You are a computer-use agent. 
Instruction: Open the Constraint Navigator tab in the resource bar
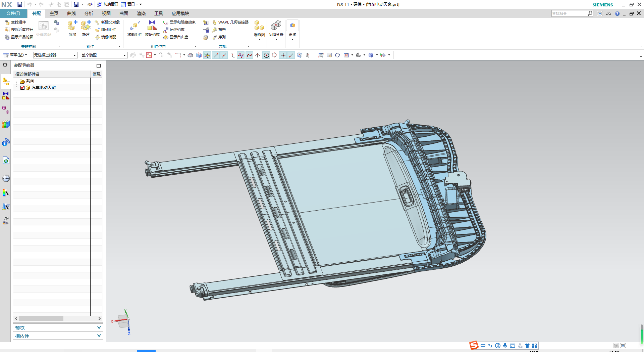pyautogui.click(x=6, y=96)
